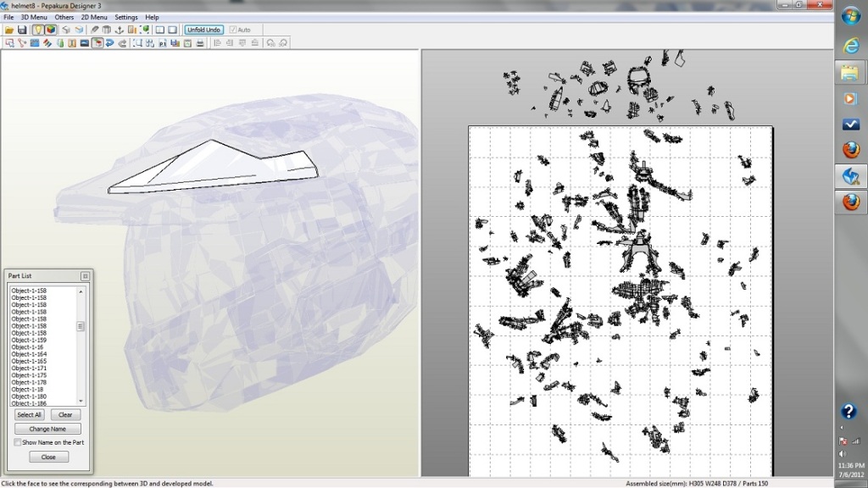Viewport: 868px width, 488px height.
Task: Click the multi-part arrange icon
Action: [x=150, y=43]
